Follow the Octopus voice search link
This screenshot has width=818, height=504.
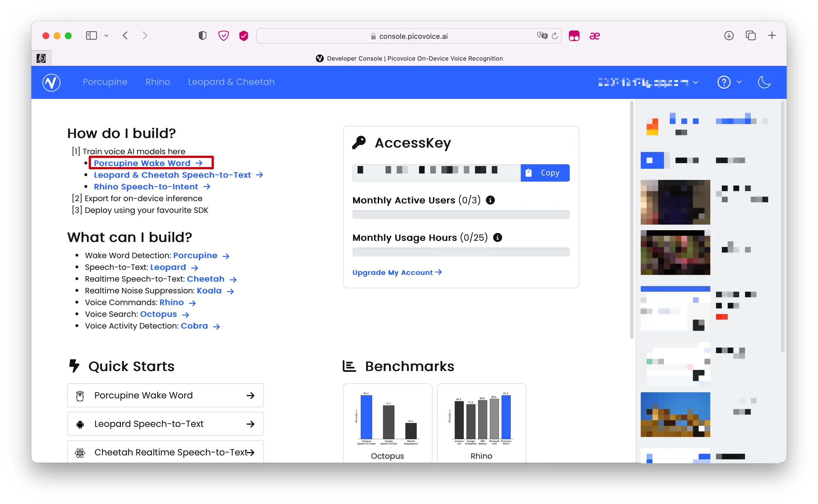click(164, 314)
